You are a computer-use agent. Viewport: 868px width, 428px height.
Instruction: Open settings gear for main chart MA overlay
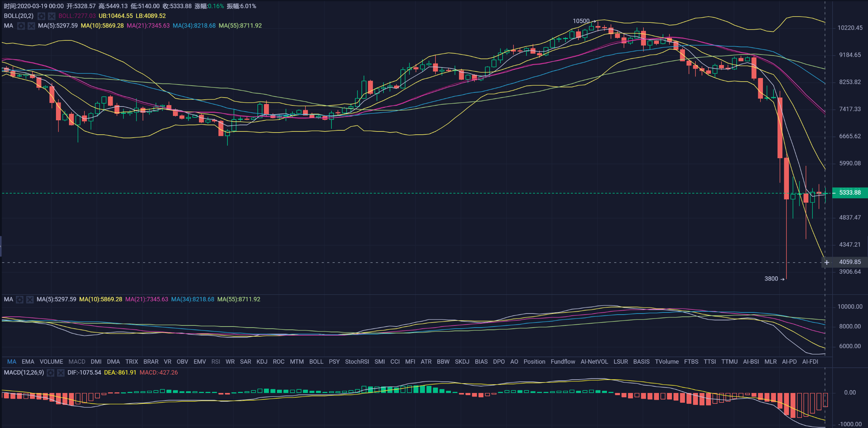point(21,26)
